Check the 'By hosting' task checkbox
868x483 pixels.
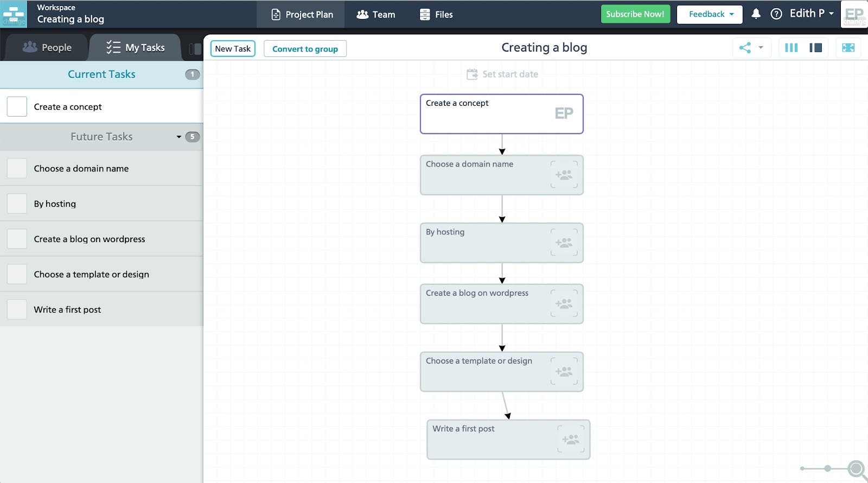tap(17, 204)
